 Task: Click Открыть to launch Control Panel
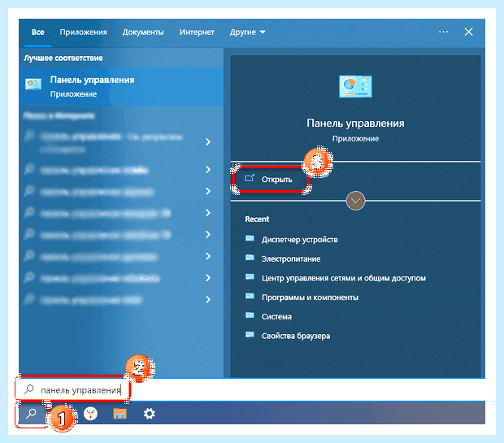(271, 179)
